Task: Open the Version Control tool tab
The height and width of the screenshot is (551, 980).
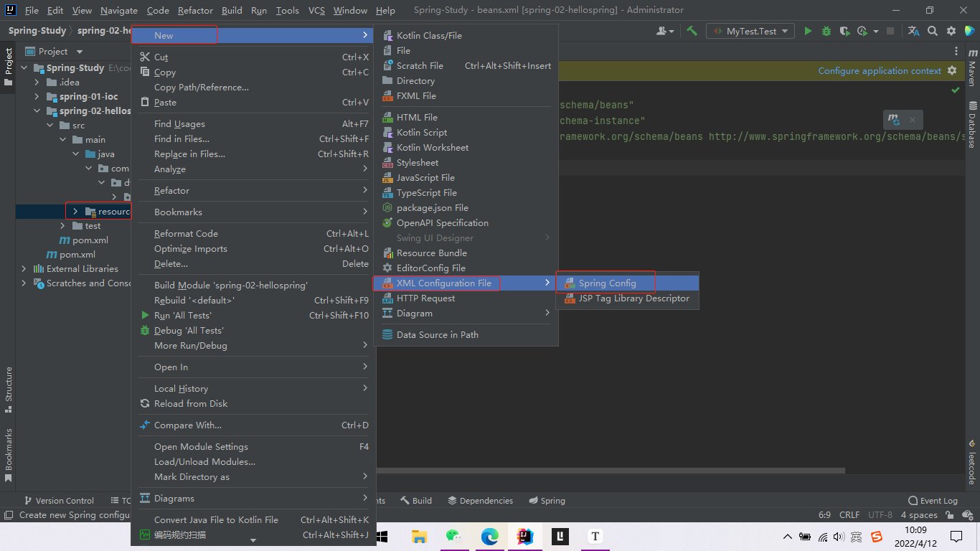Action: tap(59, 501)
